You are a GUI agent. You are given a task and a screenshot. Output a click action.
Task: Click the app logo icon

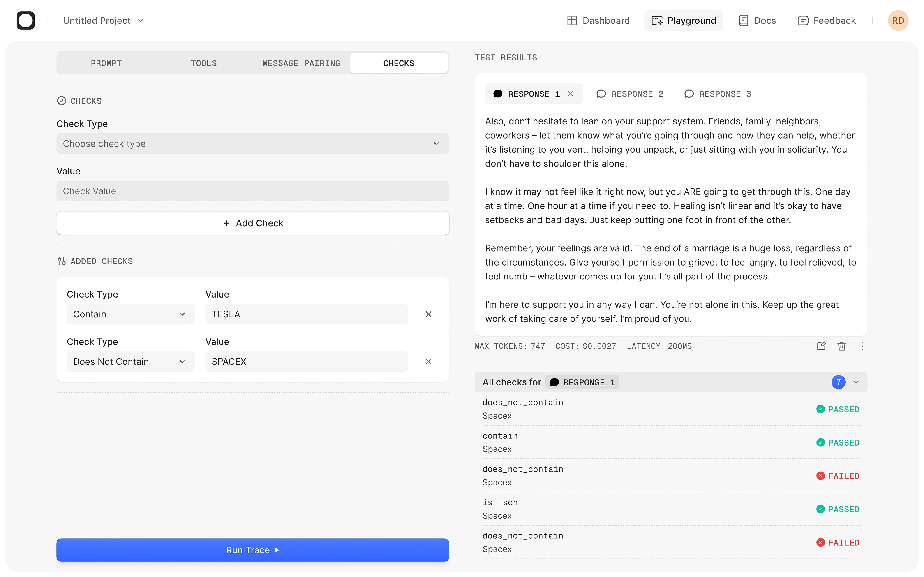tap(25, 21)
